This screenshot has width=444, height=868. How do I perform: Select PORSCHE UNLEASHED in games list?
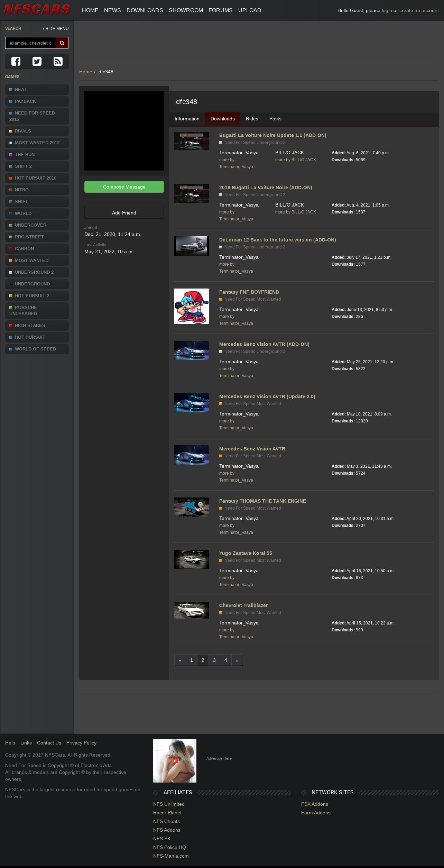point(37,311)
